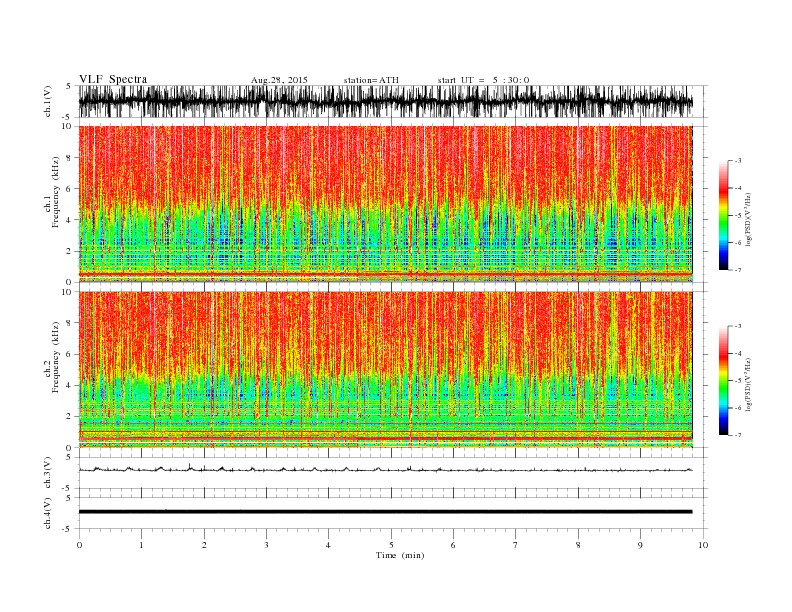Click the 'ch.4(V)' axis label
The height and width of the screenshot is (612, 792).
click(x=48, y=513)
